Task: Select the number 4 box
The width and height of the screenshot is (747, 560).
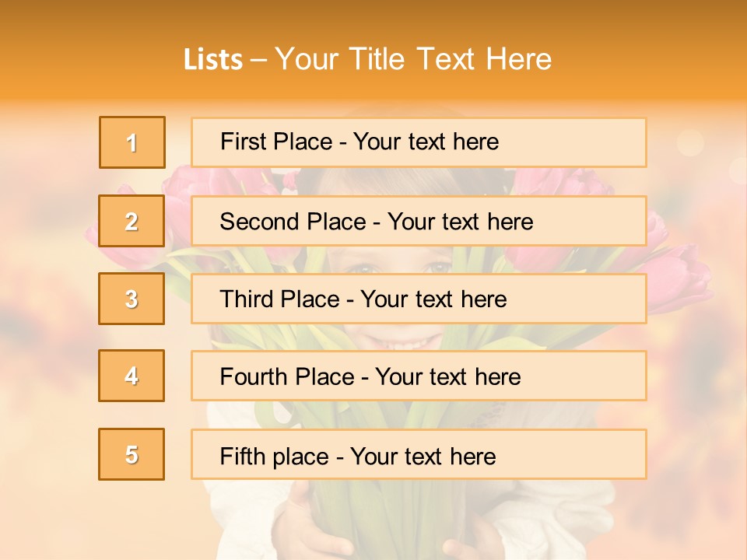Action: [132, 376]
